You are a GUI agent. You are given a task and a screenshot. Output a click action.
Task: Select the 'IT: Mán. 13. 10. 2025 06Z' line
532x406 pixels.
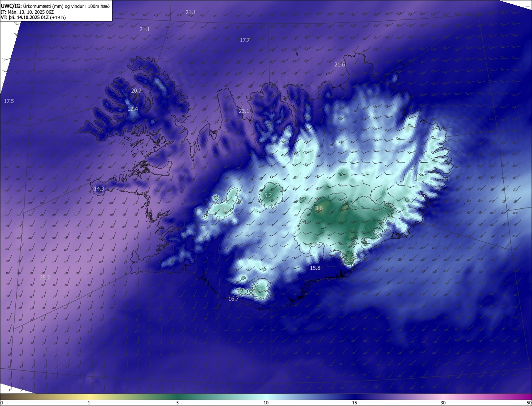pos(27,12)
